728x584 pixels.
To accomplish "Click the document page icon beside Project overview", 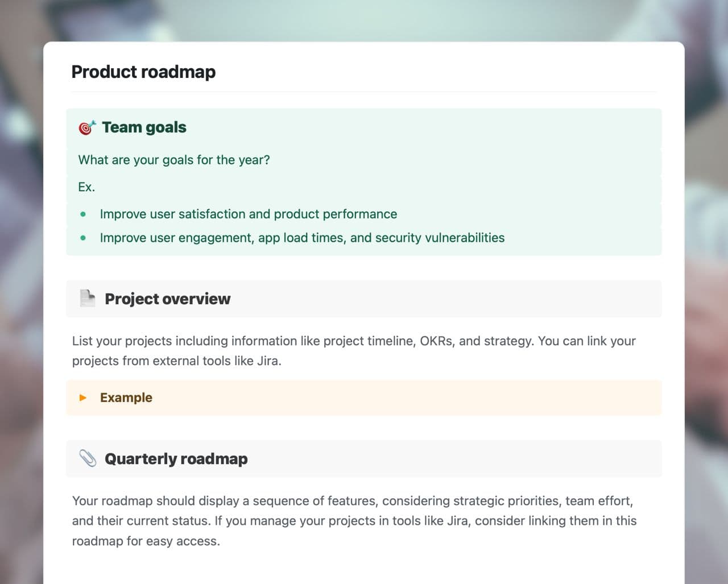I will point(88,299).
